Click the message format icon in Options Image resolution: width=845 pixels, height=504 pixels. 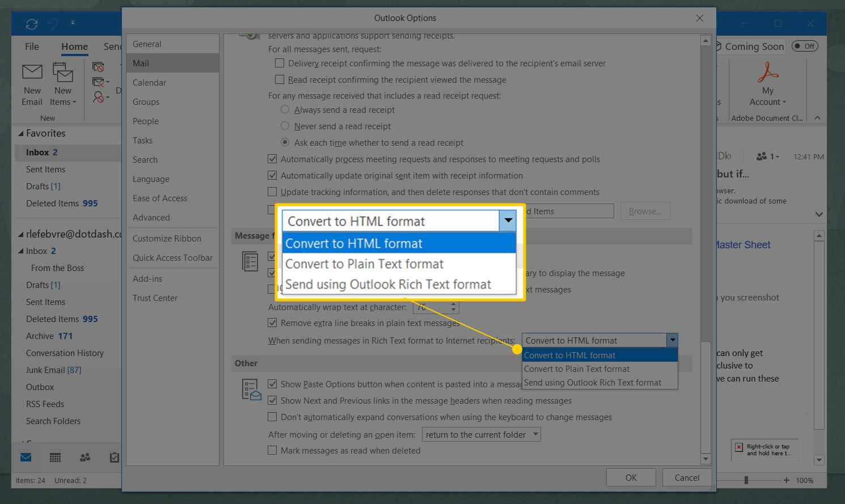click(x=250, y=261)
